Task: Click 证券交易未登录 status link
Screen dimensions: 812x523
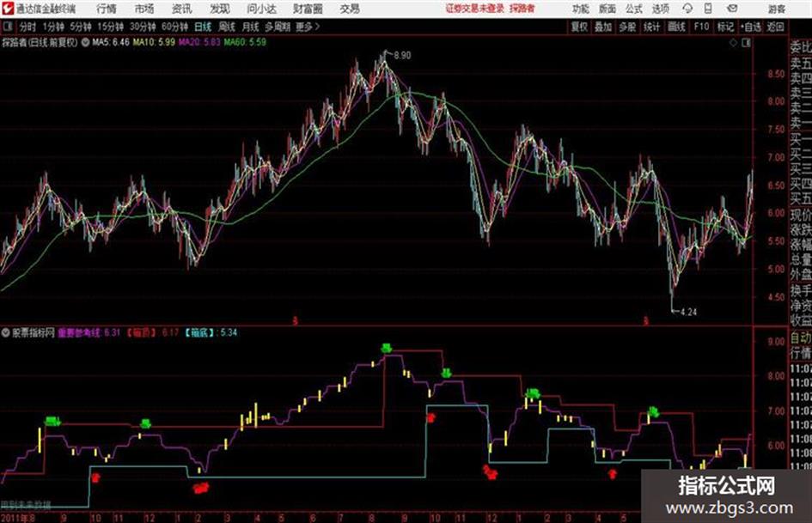Action: [475, 9]
